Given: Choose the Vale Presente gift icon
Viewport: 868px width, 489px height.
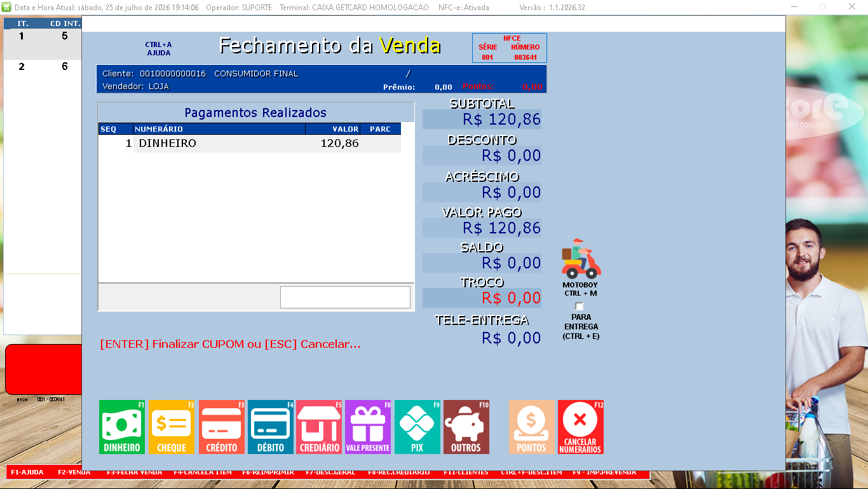Looking at the screenshot, I should (x=368, y=427).
